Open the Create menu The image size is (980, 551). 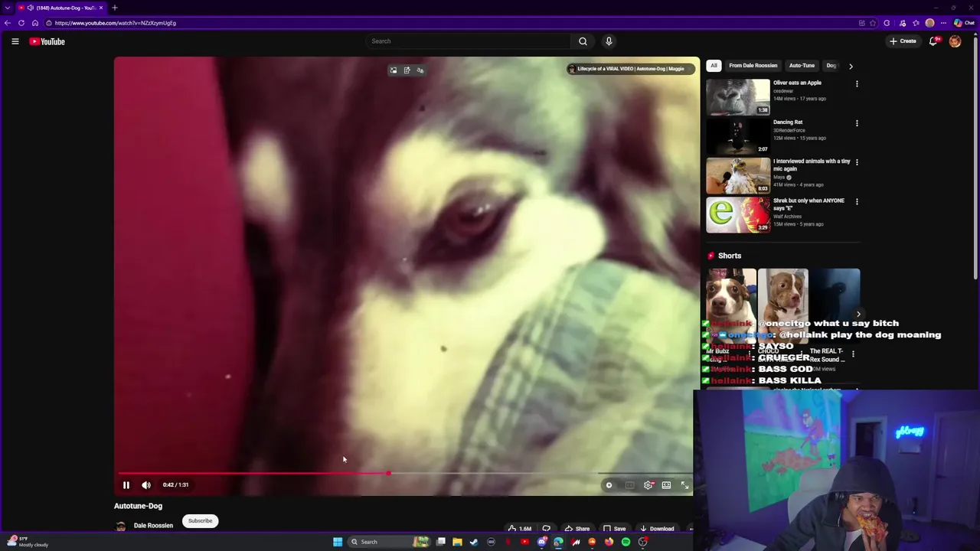[x=903, y=41]
